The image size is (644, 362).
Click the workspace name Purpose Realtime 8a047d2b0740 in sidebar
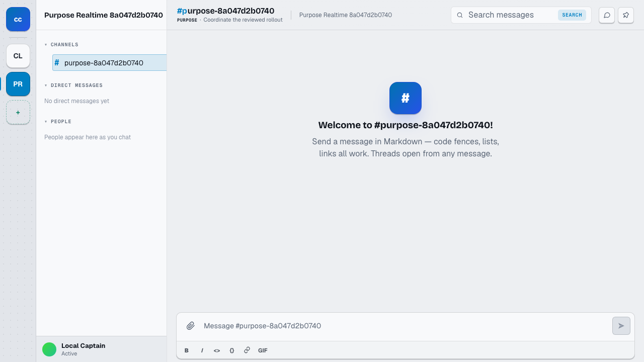(104, 15)
